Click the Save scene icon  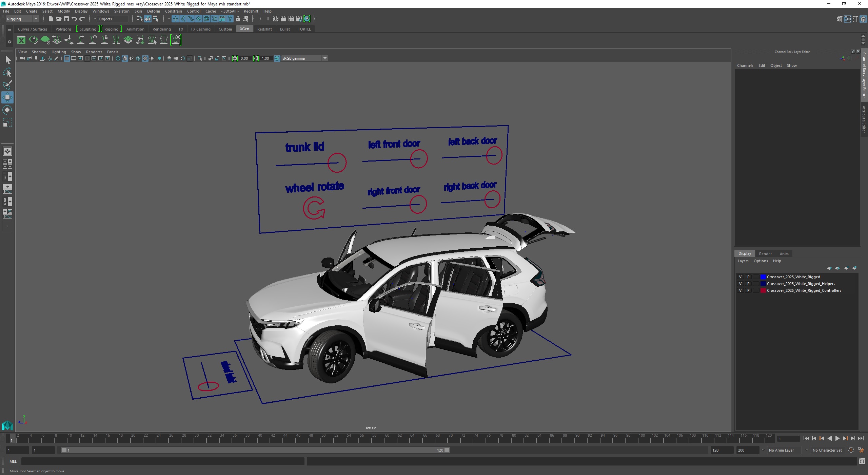click(66, 19)
